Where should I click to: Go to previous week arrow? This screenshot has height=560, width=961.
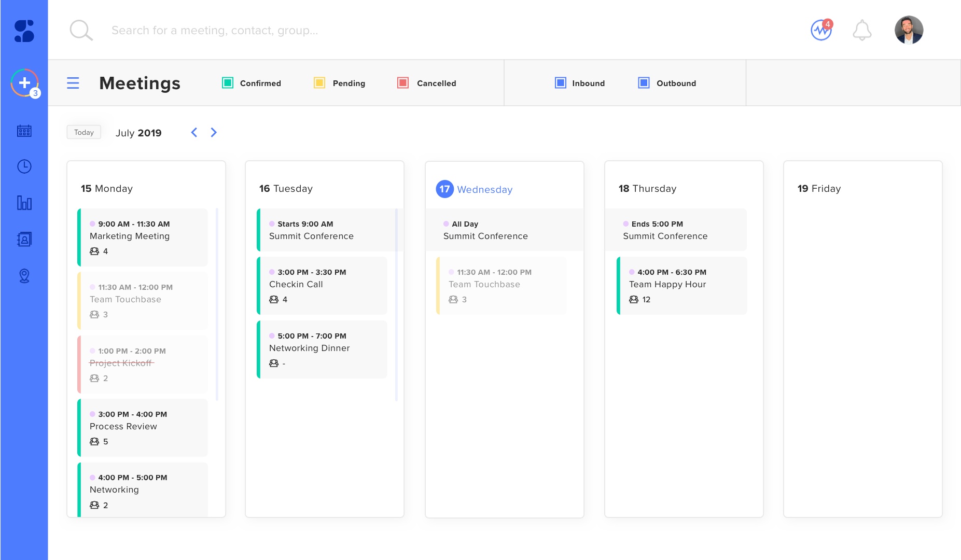(194, 132)
